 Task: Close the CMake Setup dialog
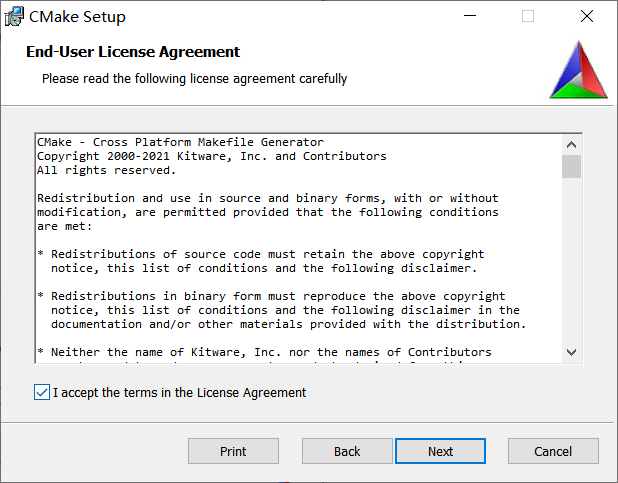click(587, 17)
